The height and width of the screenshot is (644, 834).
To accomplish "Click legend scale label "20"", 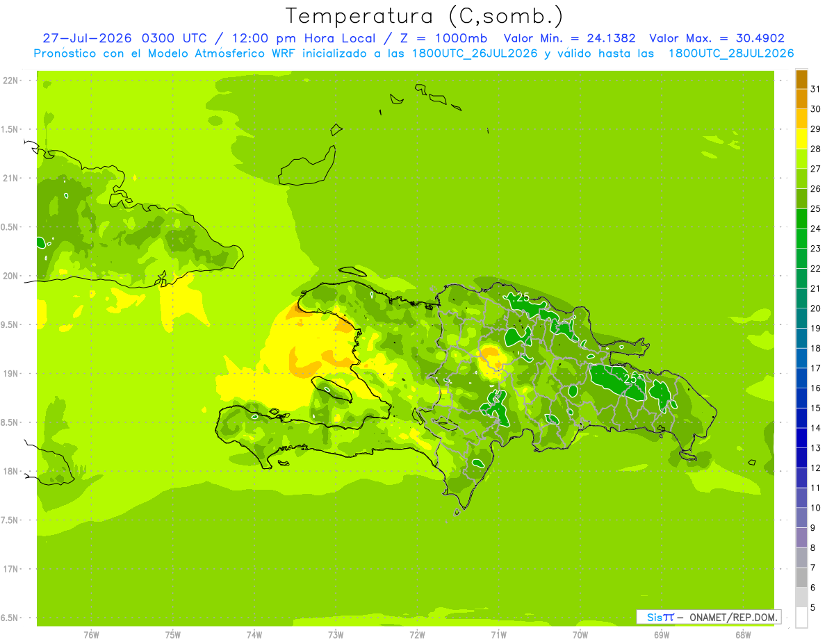I will pos(815,308).
